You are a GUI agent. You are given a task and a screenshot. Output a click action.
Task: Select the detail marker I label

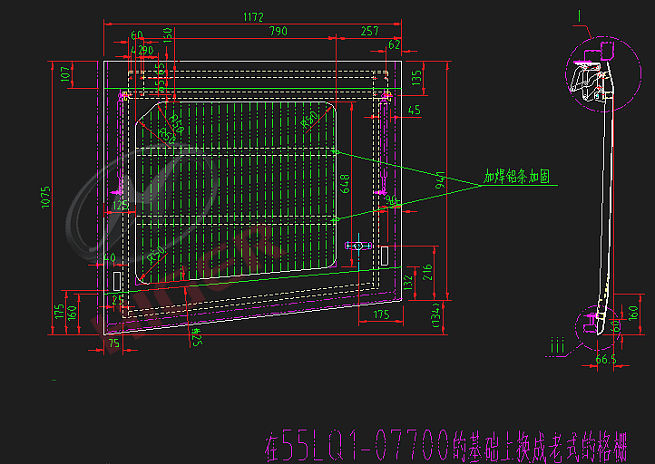pyautogui.click(x=580, y=13)
